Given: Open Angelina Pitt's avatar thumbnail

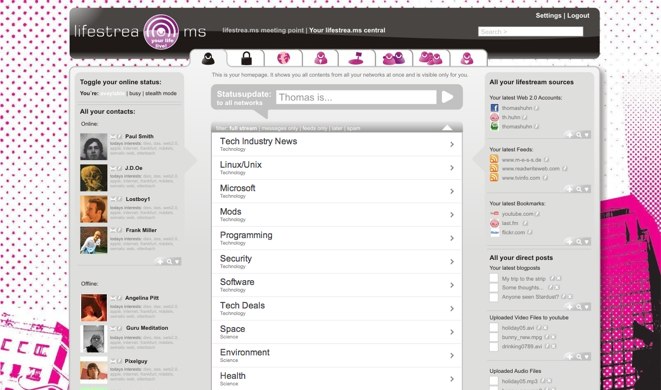Looking at the screenshot, I should click(x=94, y=308).
